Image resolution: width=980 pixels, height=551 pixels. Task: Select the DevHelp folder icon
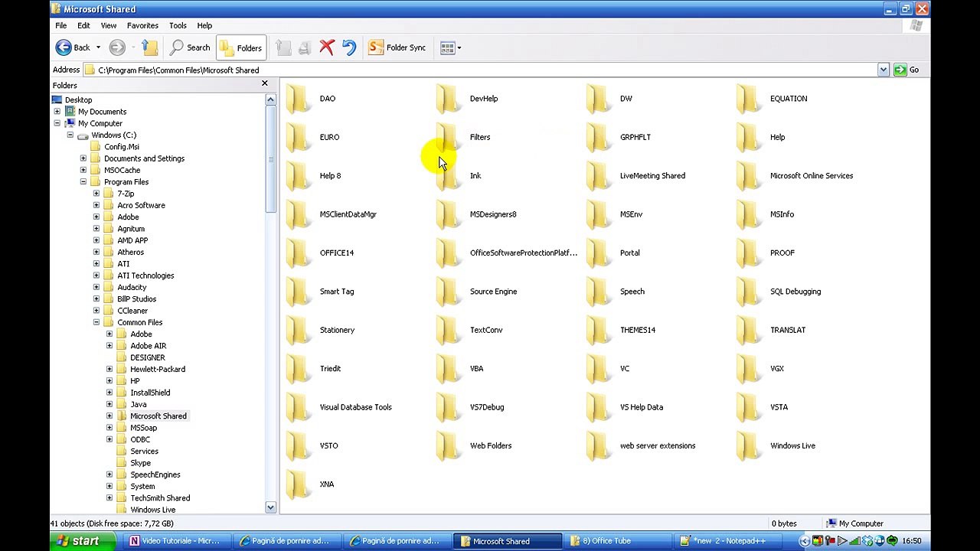coord(449,99)
